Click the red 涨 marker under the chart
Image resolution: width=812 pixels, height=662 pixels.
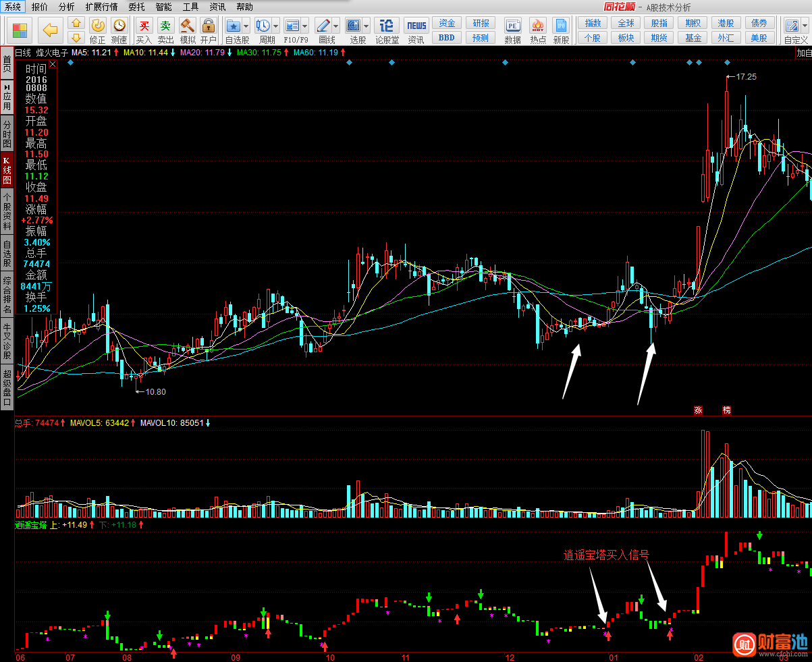pos(699,410)
